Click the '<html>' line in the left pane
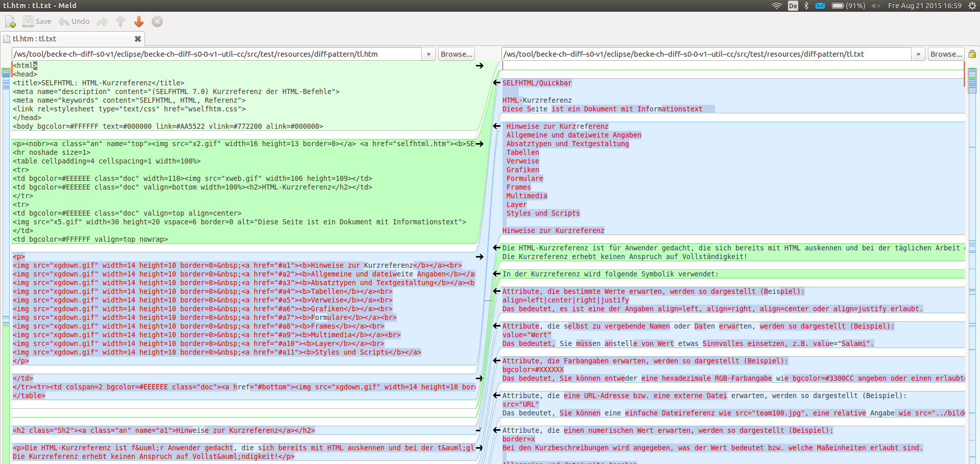This screenshot has width=980, height=464. (25, 65)
